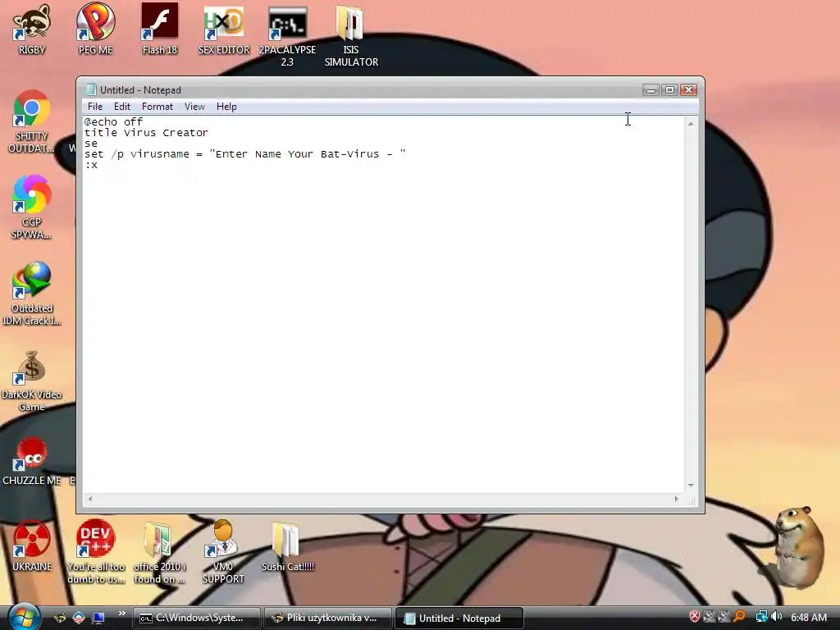Click Untitled - Notepad taskbar button
The width and height of the screenshot is (840, 630).
click(459, 618)
